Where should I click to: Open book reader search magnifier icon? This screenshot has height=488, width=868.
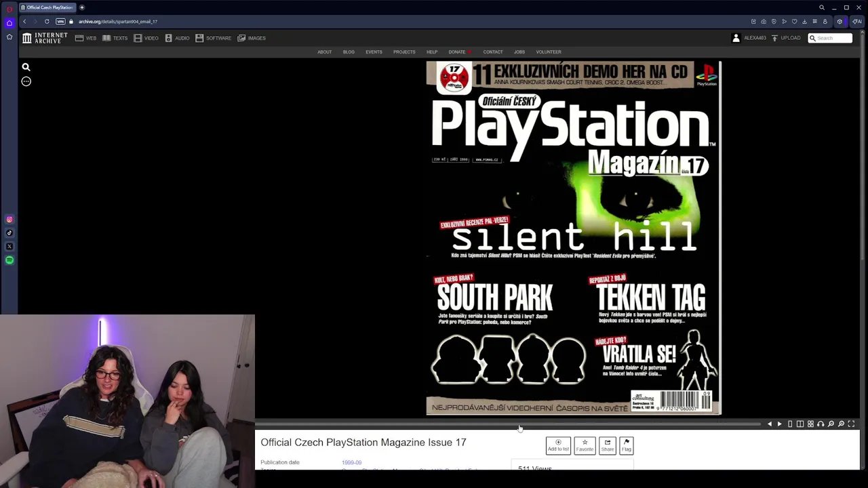pos(26,67)
